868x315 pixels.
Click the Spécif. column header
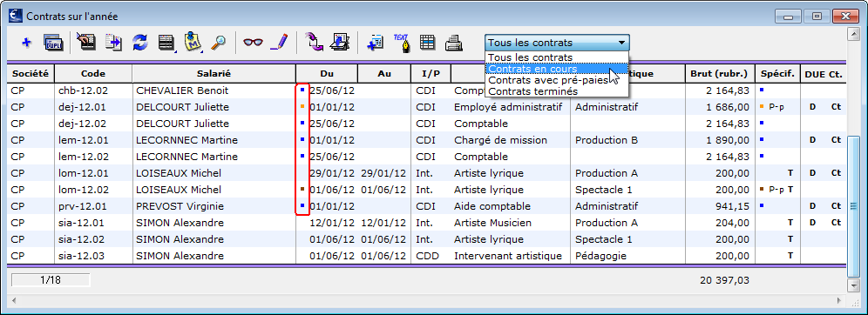pos(777,73)
